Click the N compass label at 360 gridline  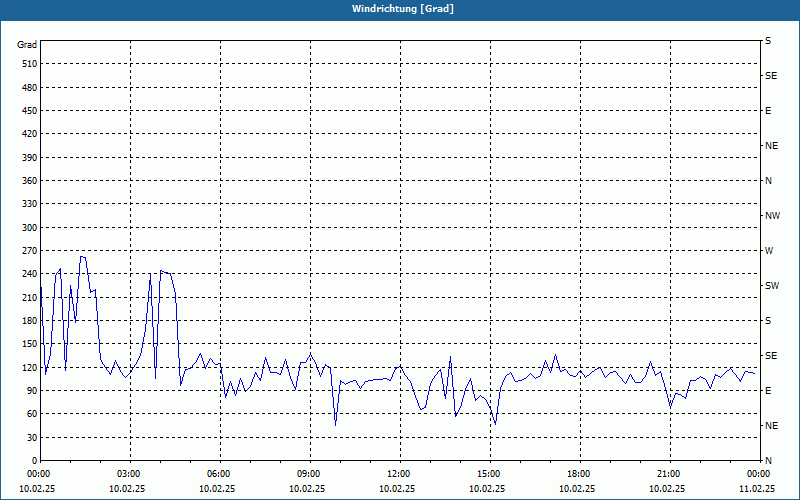[768, 181]
